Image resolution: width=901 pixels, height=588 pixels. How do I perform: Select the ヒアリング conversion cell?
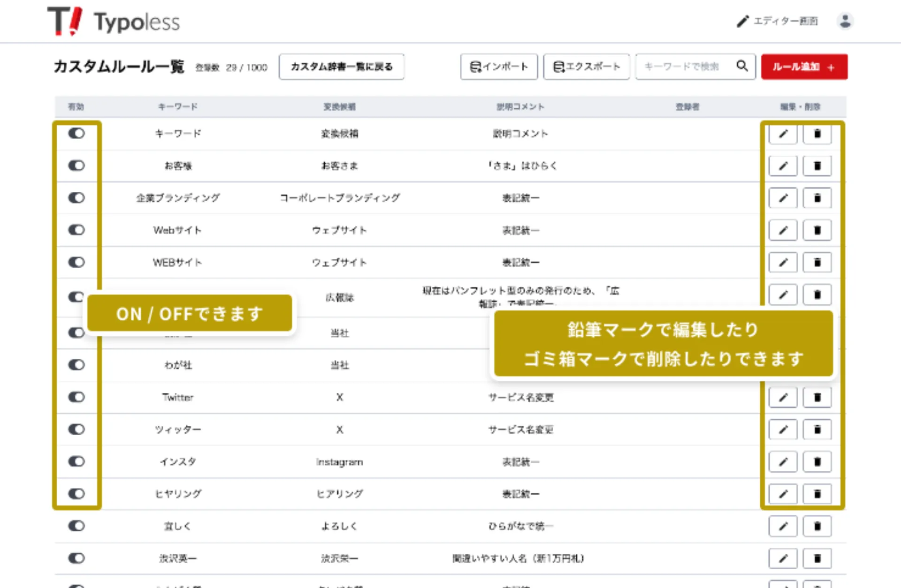340,494
